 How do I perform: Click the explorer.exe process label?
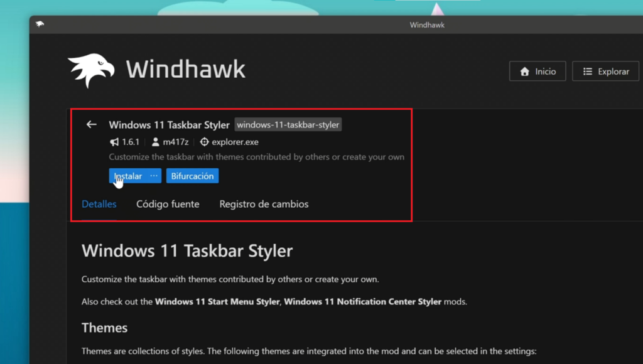[x=235, y=142]
